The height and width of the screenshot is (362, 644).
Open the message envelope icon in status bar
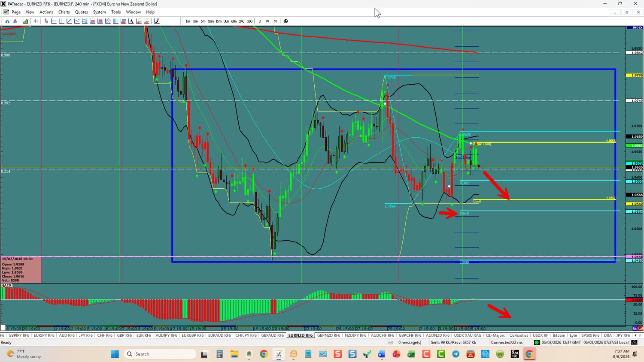(390, 343)
